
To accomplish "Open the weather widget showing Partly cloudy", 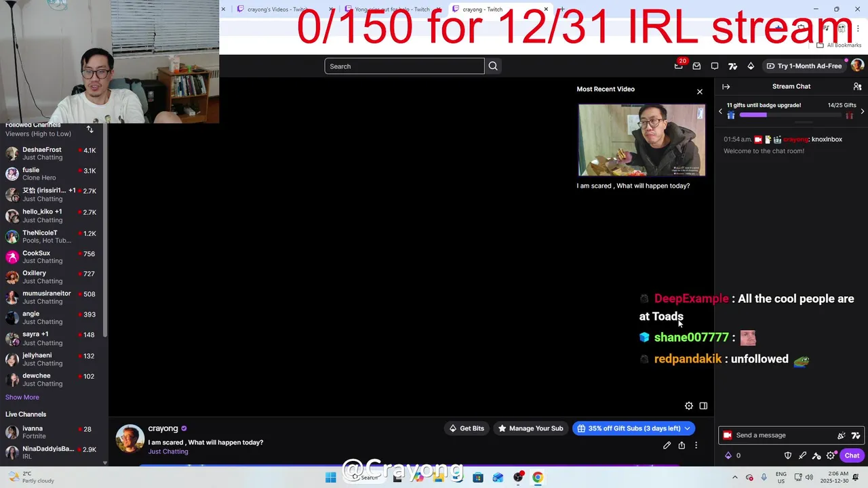I will click(x=31, y=477).
